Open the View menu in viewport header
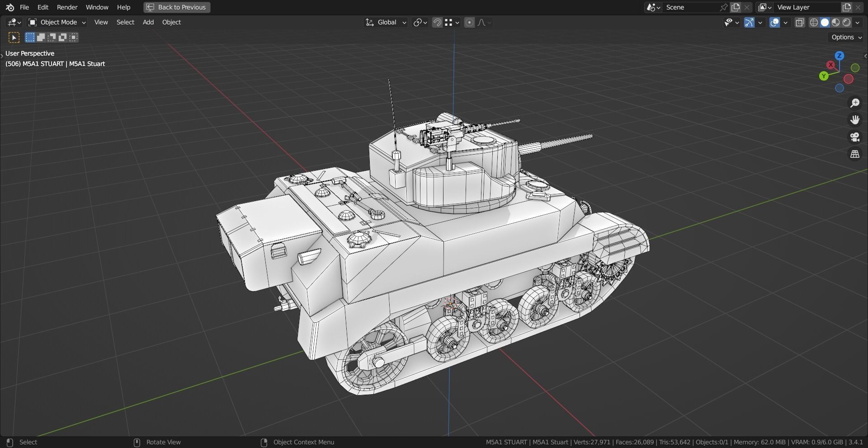868x448 pixels. point(101,22)
